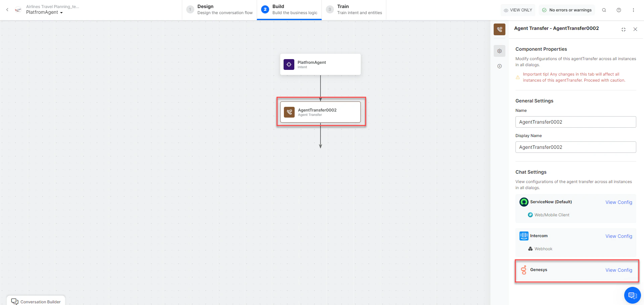Open the search magnifier in the top bar
Screen dimensions: 644x305
[604, 10]
